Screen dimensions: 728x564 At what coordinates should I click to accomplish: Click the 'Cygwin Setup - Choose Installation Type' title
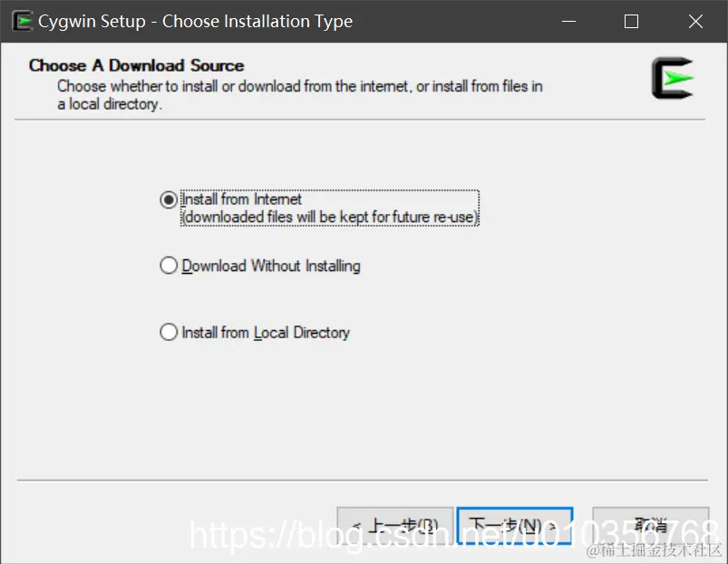[x=195, y=22]
